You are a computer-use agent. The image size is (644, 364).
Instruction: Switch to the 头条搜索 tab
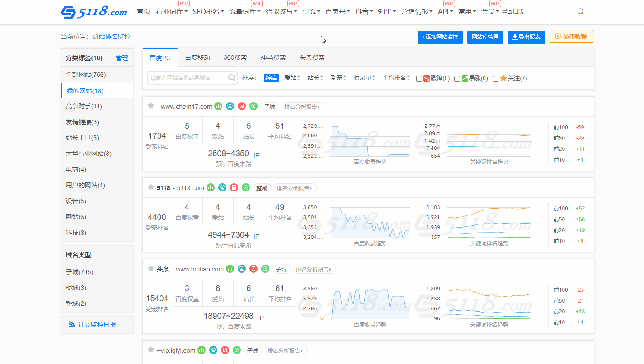[312, 57]
